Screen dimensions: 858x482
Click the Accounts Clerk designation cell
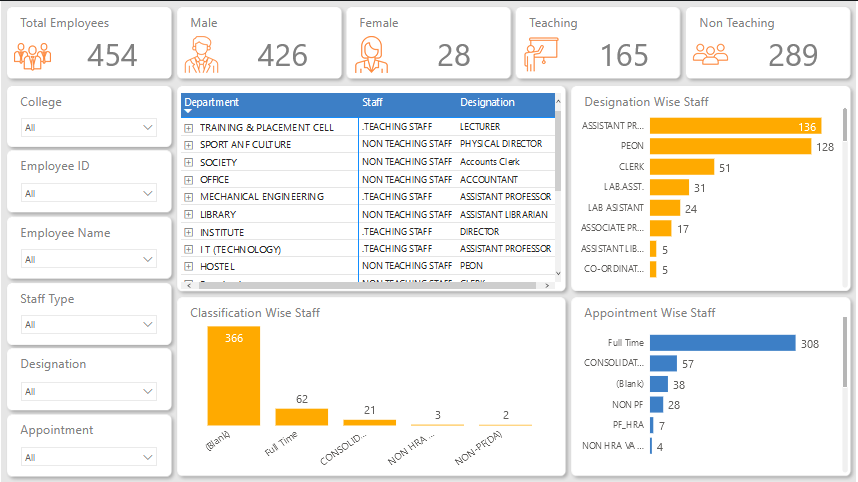[490, 161]
